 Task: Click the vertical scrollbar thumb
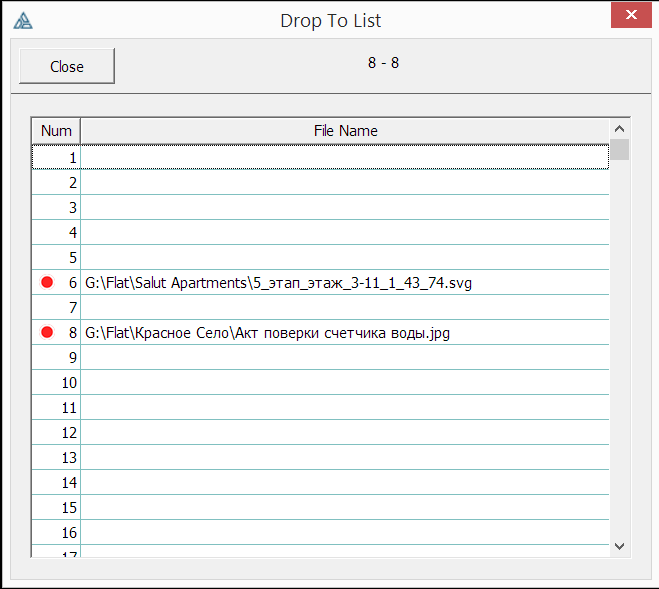coord(620,151)
